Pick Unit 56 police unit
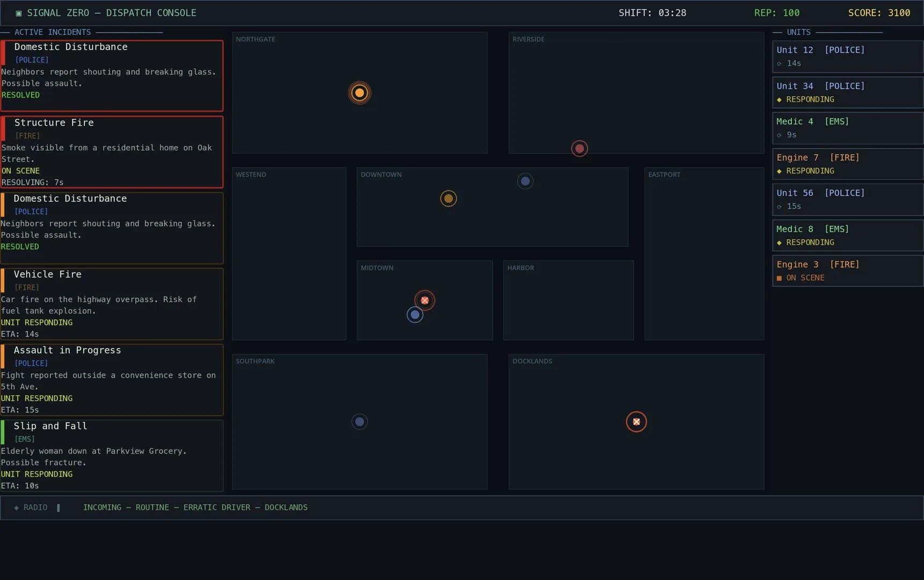Viewport: 924px width, 580px height. tap(848, 199)
